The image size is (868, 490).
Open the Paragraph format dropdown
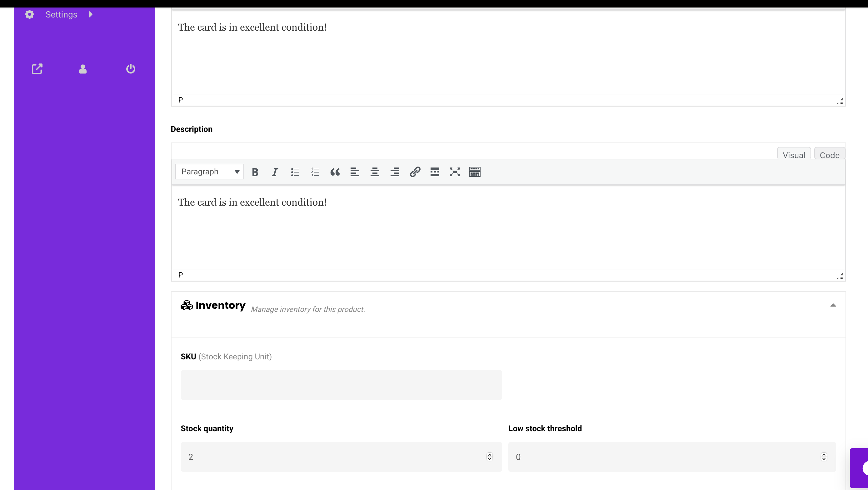[x=210, y=172]
